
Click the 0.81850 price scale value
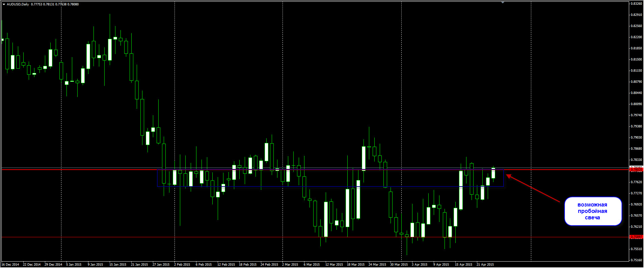point(637,48)
